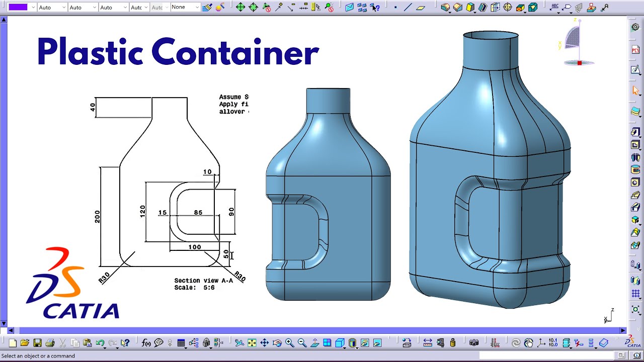The height and width of the screenshot is (362, 644).
Task: Click the Capture camera icon
Action: pos(474,343)
